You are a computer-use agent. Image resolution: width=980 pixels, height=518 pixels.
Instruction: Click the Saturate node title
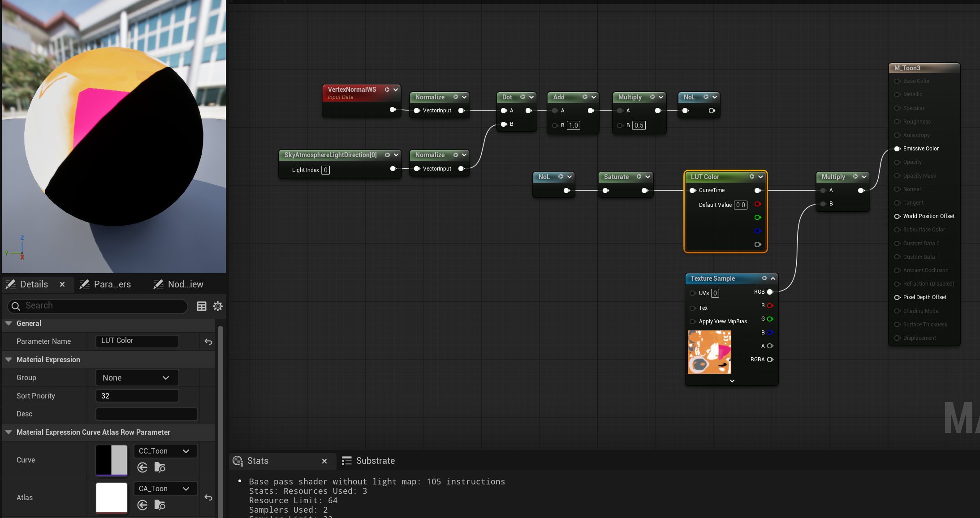pos(616,177)
